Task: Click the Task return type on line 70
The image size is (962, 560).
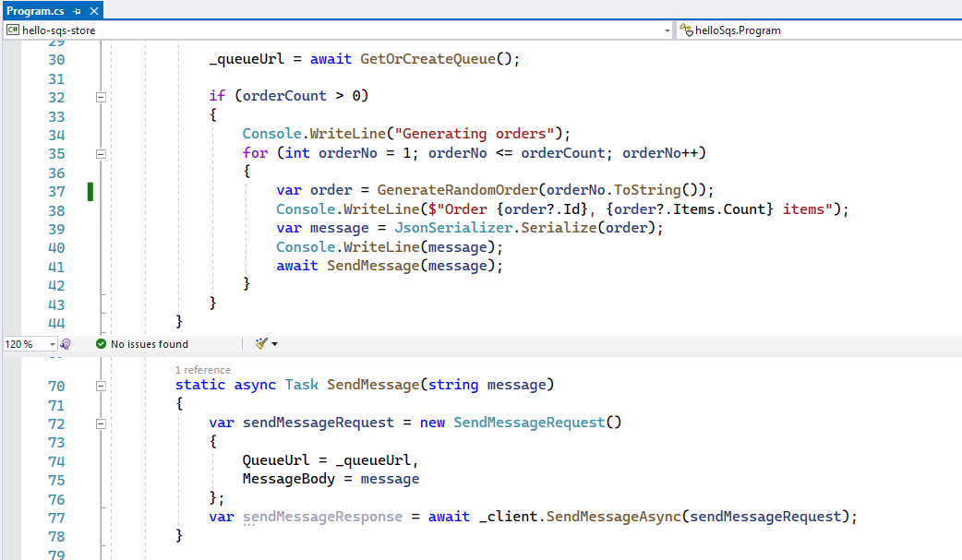Action: pyautogui.click(x=301, y=385)
